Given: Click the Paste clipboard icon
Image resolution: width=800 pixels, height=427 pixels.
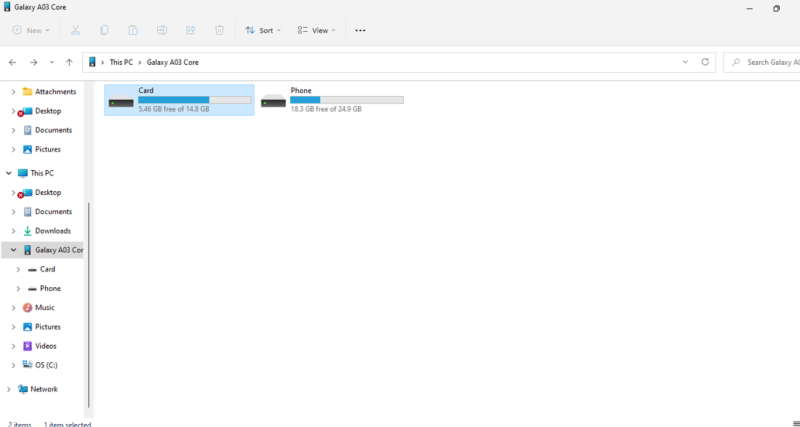Looking at the screenshot, I should click(x=133, y=31).
